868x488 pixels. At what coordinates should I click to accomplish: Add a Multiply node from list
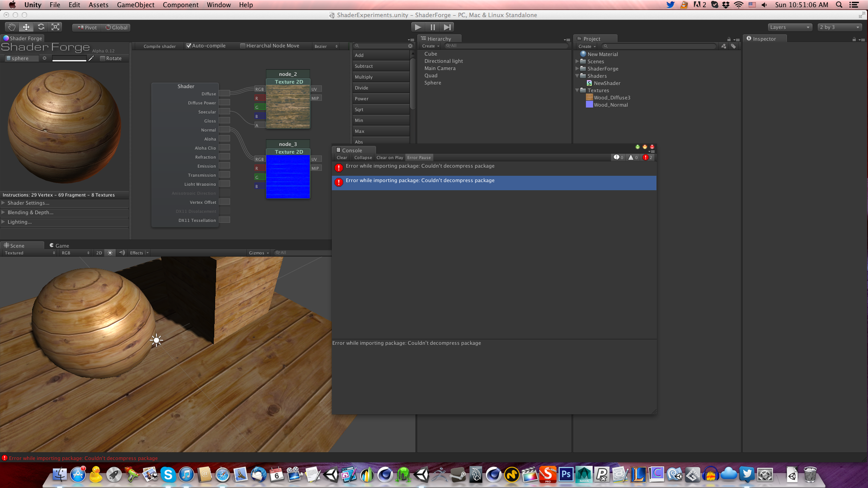coord(381,77)
